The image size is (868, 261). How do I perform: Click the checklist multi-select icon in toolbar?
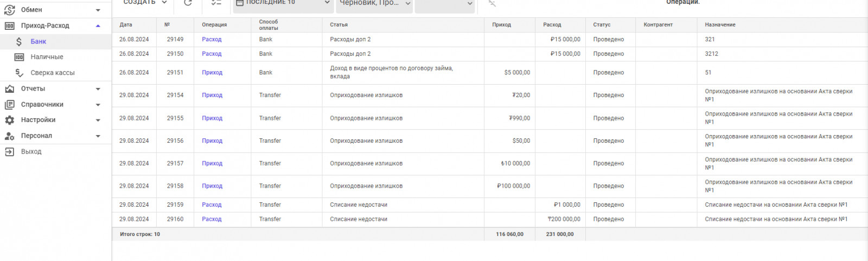[216, 3]
